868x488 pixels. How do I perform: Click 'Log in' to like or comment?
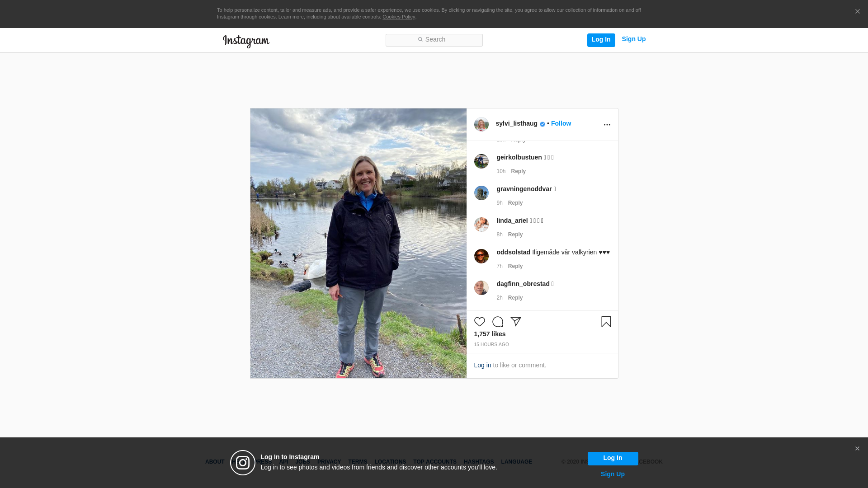[x=482, y=365]
